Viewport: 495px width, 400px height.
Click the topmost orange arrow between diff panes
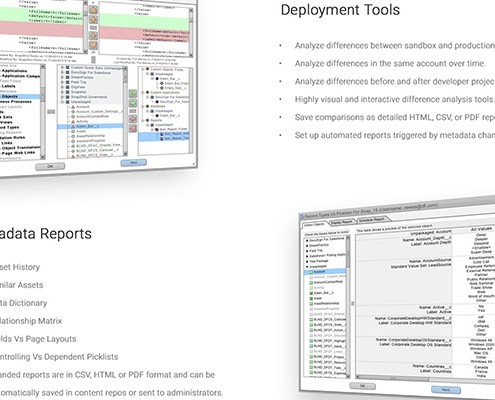click(x=93, y=10)
